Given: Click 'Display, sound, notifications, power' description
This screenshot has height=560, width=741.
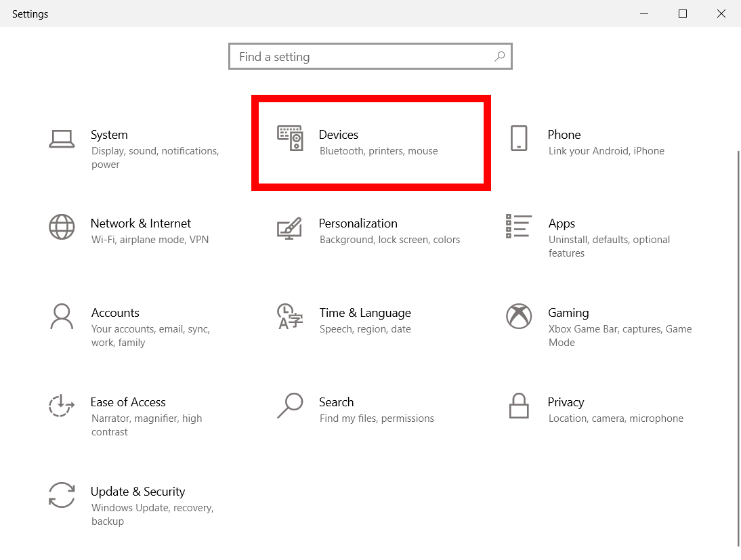Looking at the screenshot, I should pos(155,158).
